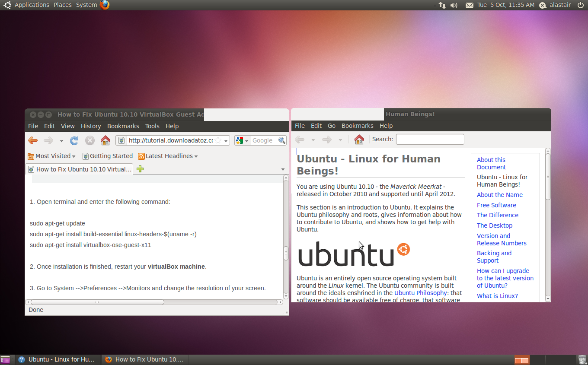Image resolution: width=588 pixels, height=365 pixels.
Task: Click the Help browser Search field
Action: coord(430,139)
